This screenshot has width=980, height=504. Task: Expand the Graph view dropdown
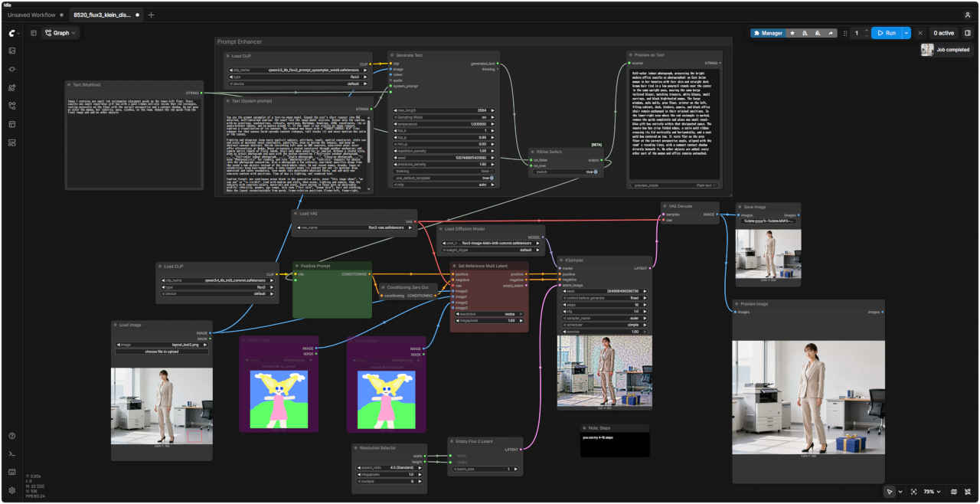(60, 33)
